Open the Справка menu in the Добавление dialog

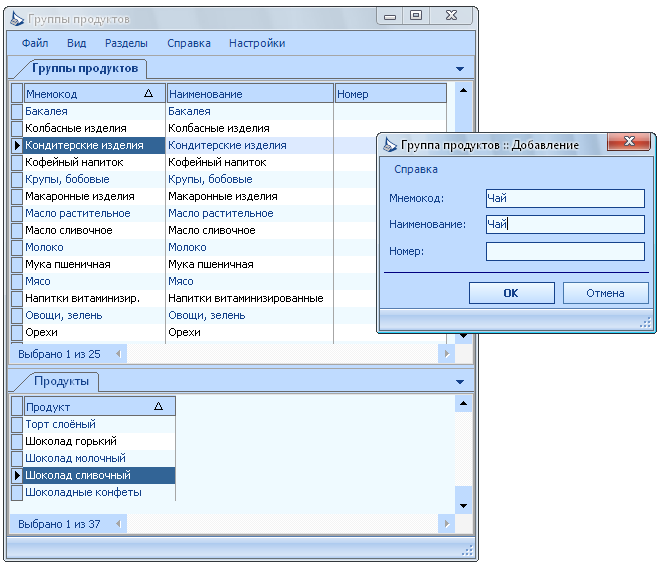pos(416,169)
